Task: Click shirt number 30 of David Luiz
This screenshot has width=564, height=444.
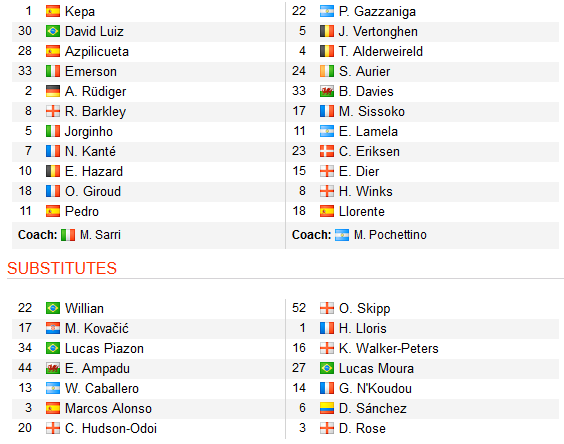Action: point(25,31)
